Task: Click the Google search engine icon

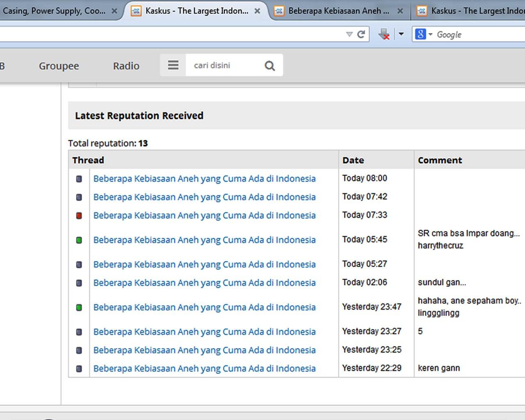Action: pos(420,34)
